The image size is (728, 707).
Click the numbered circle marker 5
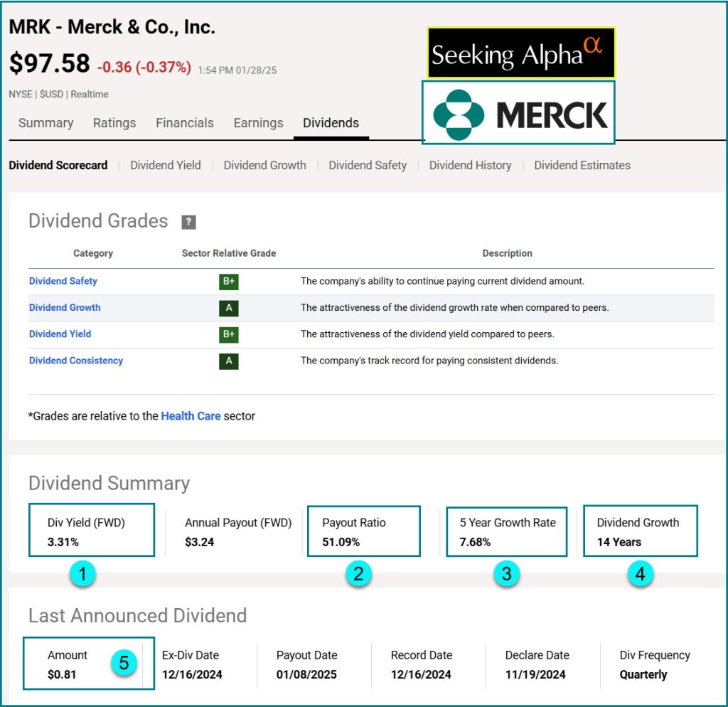124,663
